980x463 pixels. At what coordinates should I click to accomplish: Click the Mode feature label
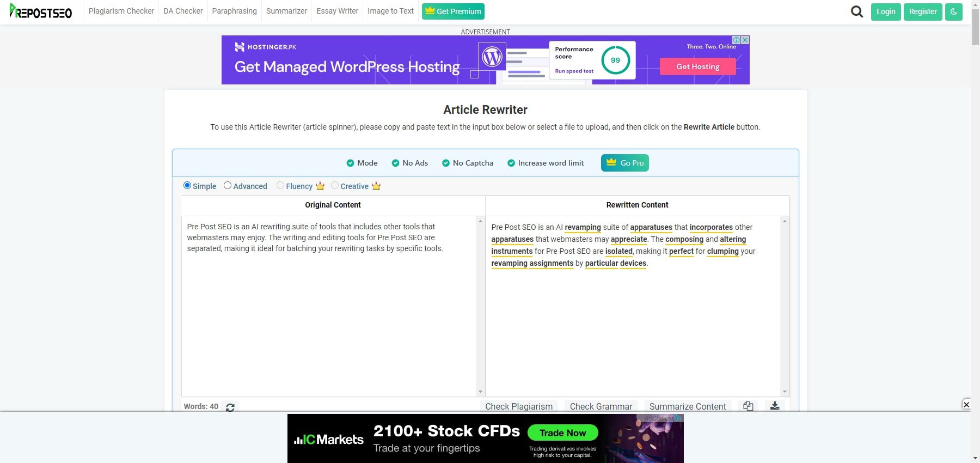[367, 163]
